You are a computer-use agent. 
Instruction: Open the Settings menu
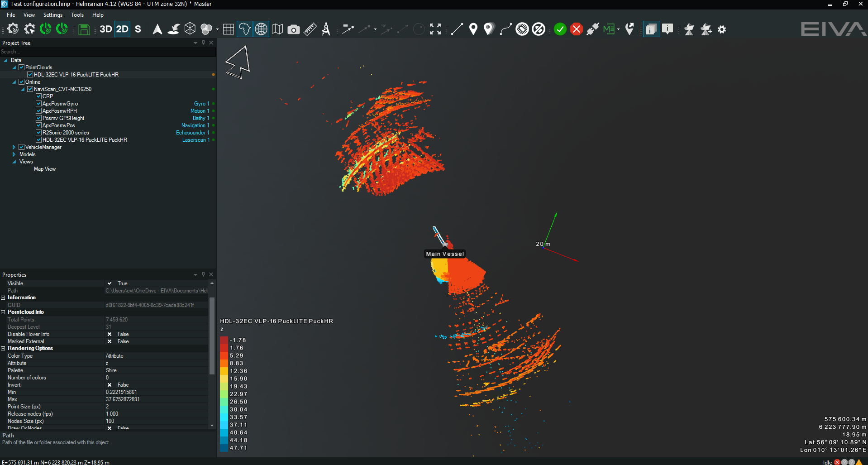click(53, 15)
